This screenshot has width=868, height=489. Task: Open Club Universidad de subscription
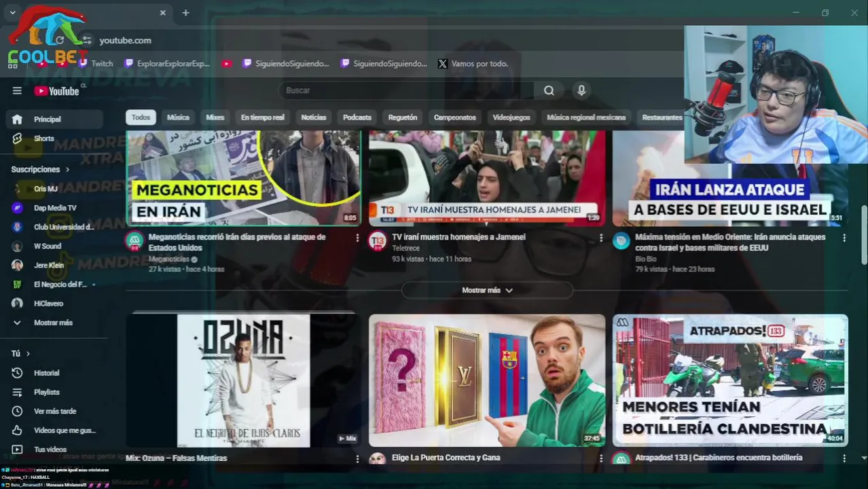(x=54, y=227)
